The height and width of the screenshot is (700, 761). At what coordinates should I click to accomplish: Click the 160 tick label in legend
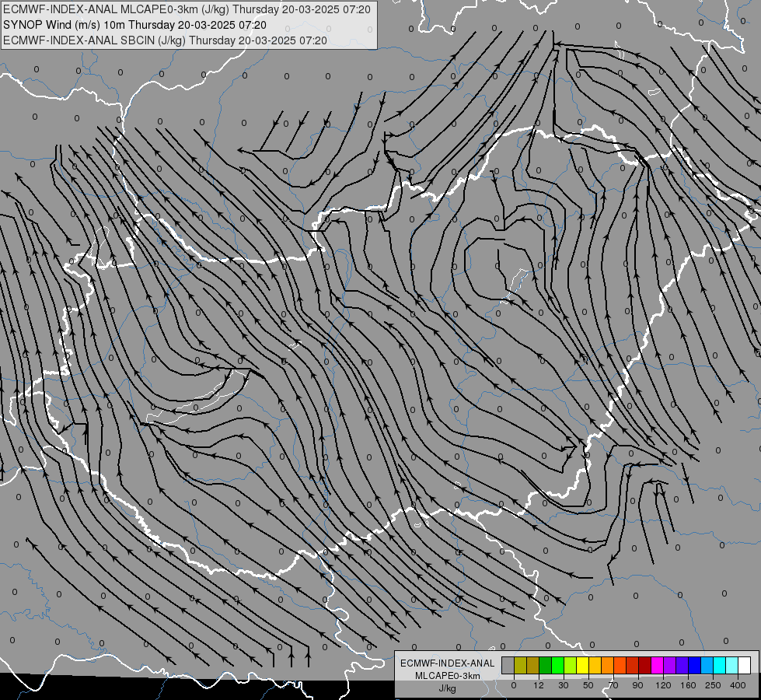tap(688, 685)
